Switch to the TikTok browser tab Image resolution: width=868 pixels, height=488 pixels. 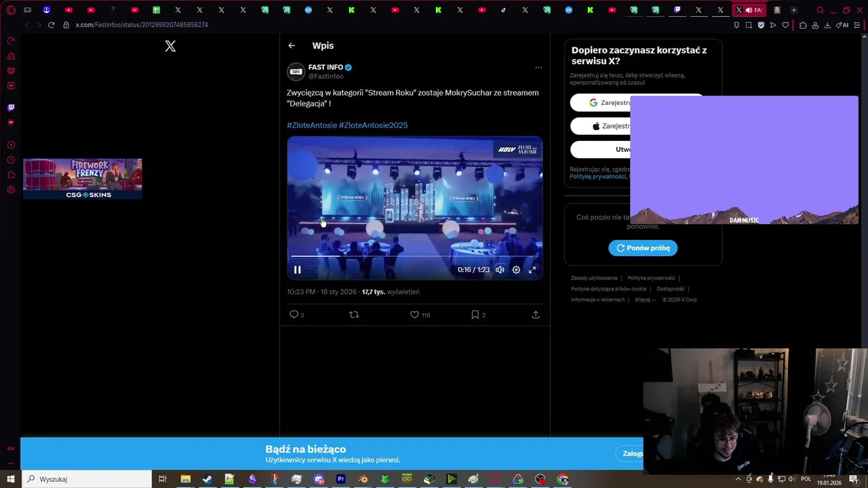coord(503,10)
